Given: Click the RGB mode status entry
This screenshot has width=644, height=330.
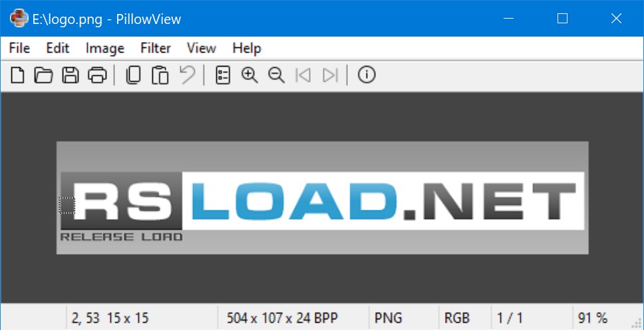Looking at the screenshot, I should click(x=456, y=317).
